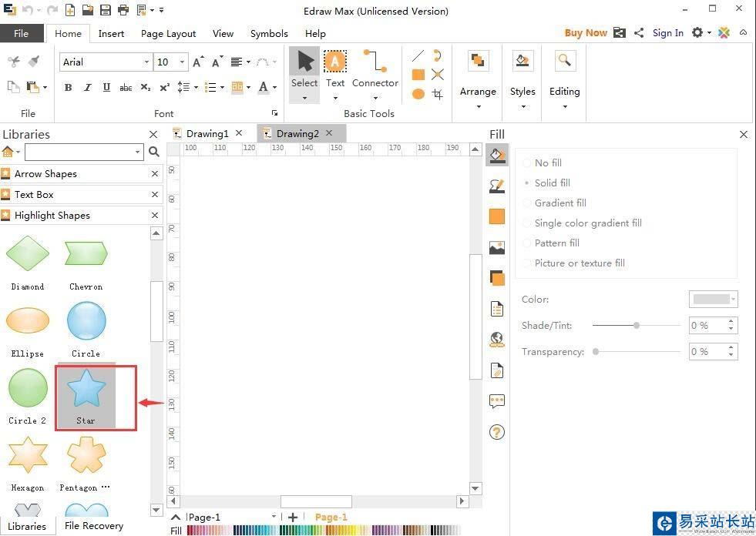Screen dimensions: 756x536
Task: Click the Shade/Tint slider handle
Action: click(x=637, y=326)
